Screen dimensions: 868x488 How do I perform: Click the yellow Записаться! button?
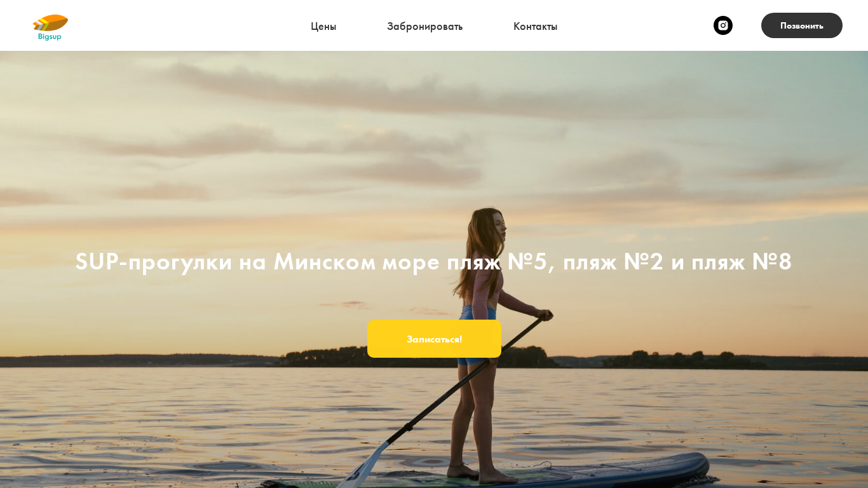point(434,339)
